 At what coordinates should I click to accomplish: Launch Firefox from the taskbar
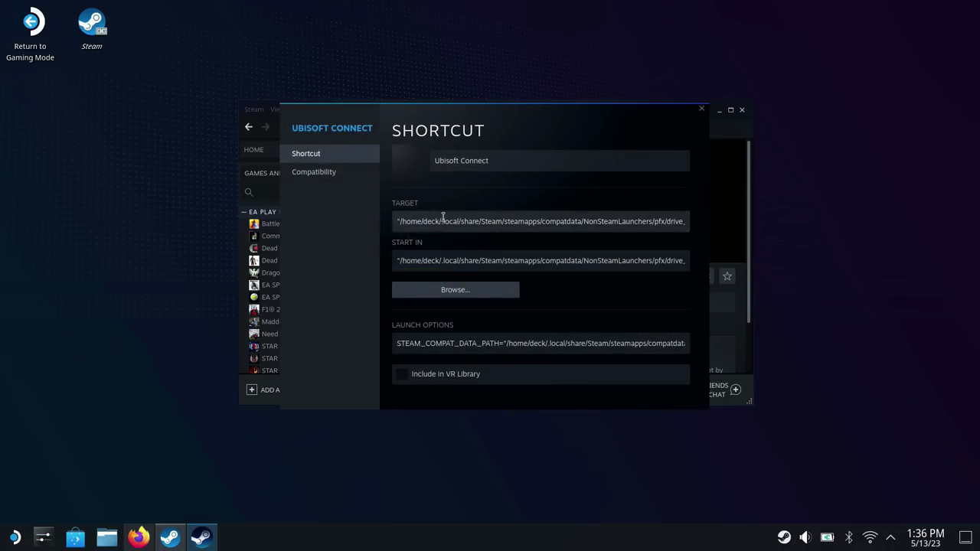pyautogui.click(x=139, y=537)
